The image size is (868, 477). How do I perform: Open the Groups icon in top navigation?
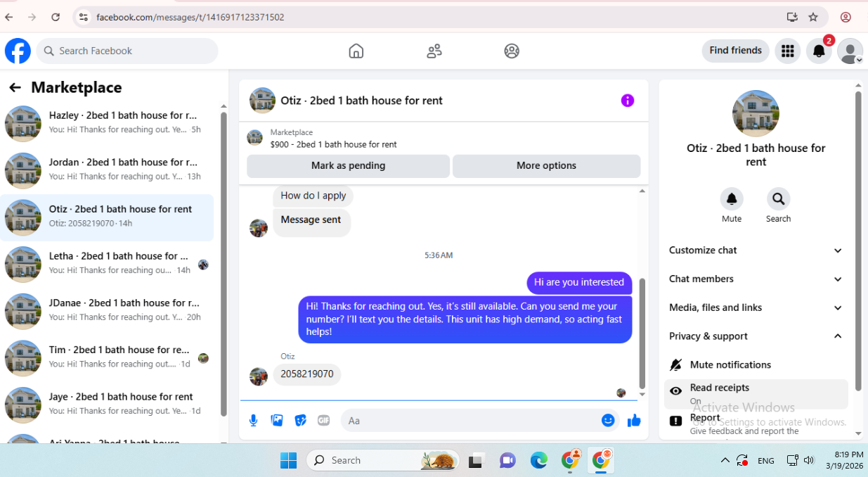pyautogui.click(x=512, y=51)
